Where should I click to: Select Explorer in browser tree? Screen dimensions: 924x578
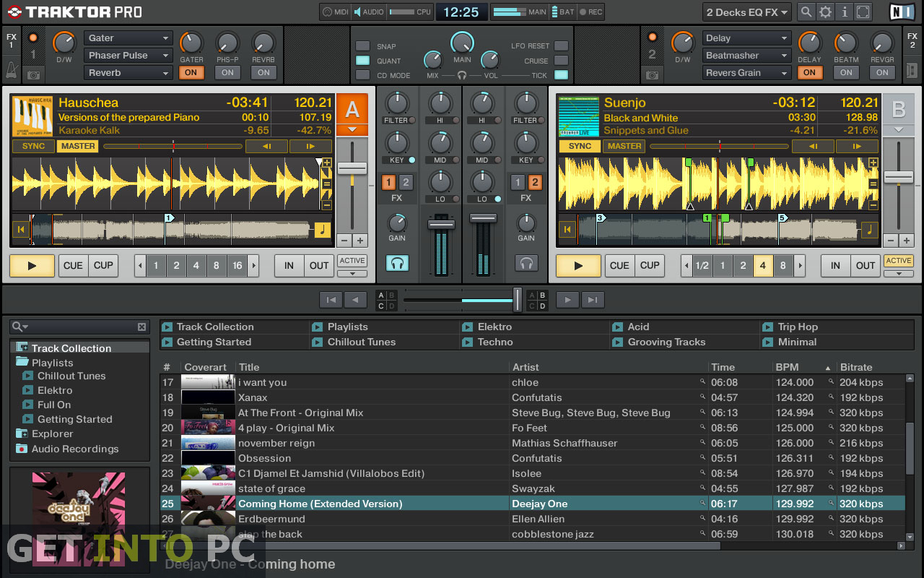[x=52, y=434]
